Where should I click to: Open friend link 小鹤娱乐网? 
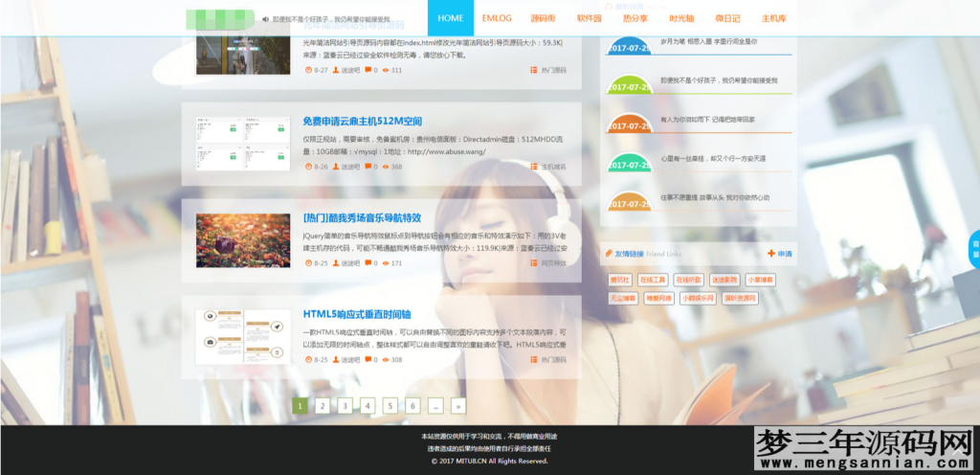698,298
